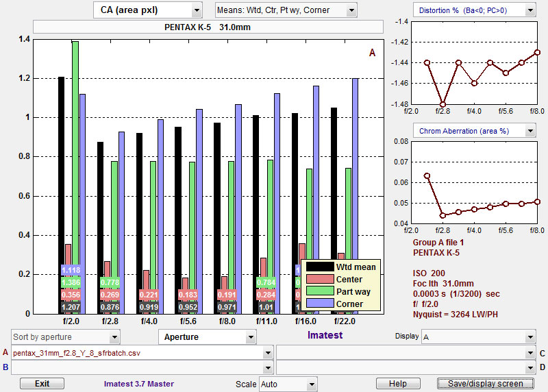This screenshot has height=392, width=548.
Task: Click the Corner blue legend swatch
Action: [320, 304]
